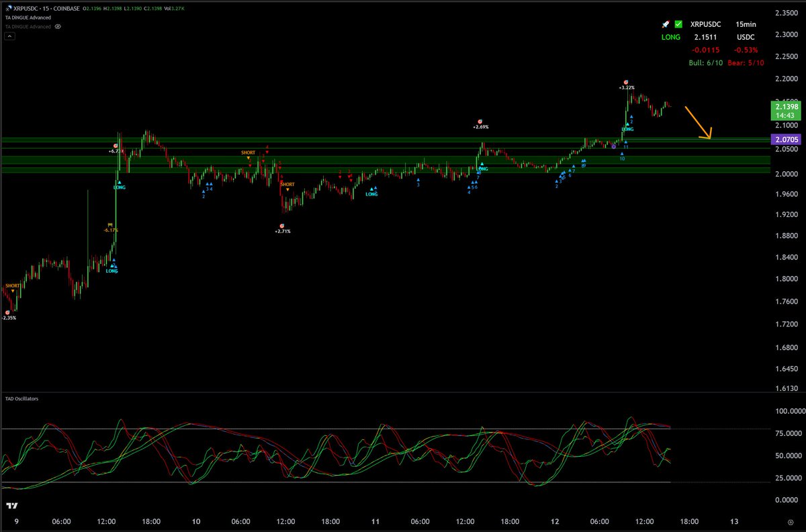Click the purple dot marker before the breakout

(614, 146)
